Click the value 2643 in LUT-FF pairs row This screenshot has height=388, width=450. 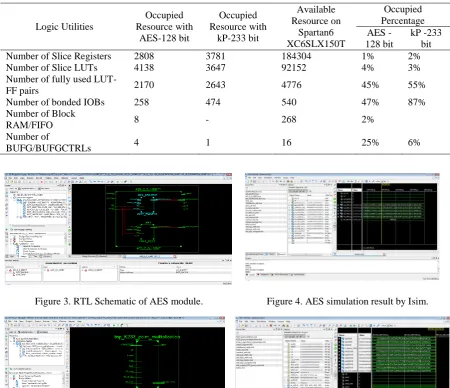tap(215, 85)
